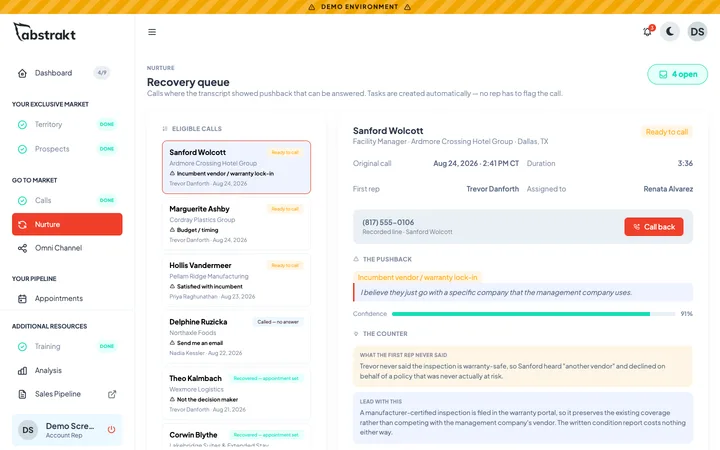Click Satisfied with incumbent label
The height and width of the screenshot is (450, 720).
tap(210, 287)
